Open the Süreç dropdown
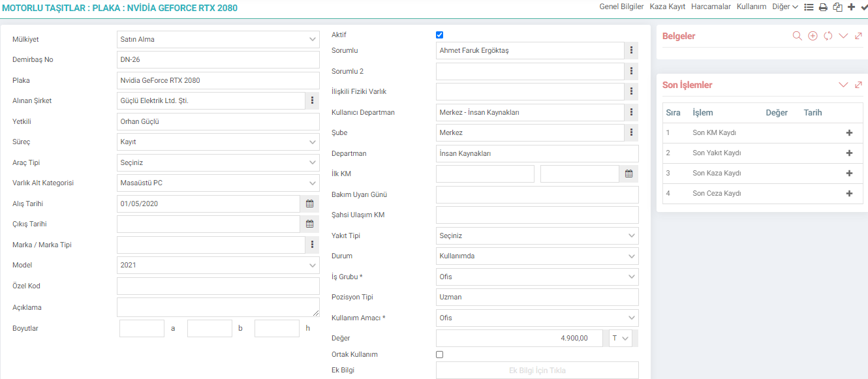Image resolution: width=868 pixels, height=379 pixels. pyautogui.click(x=218, y=142)
